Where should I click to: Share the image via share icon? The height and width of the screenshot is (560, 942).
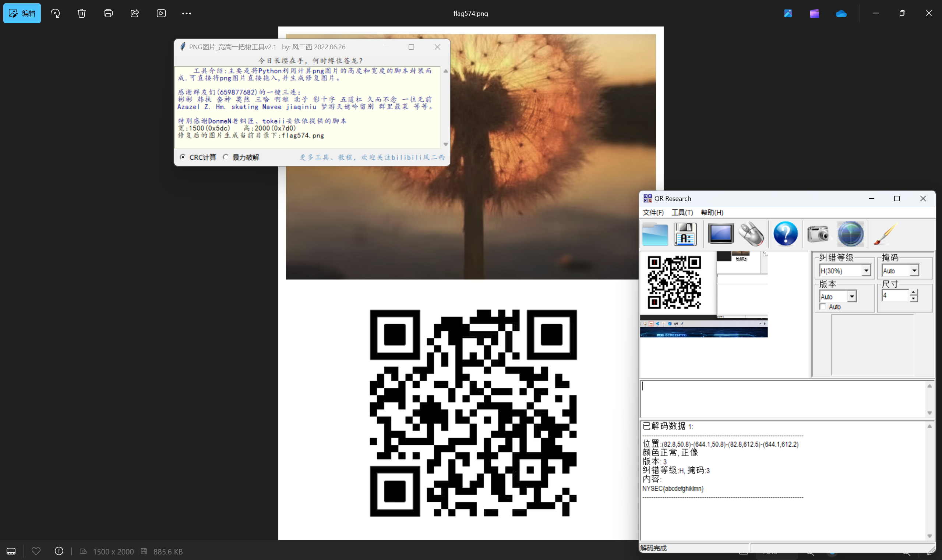(x=135, y=13)
